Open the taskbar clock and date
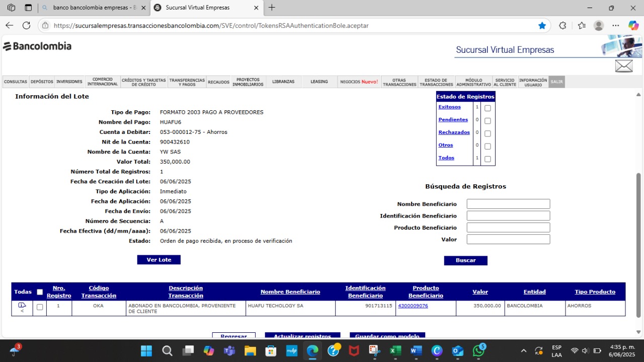The width and height of the screenshot is (644, 362). (622, 350)
